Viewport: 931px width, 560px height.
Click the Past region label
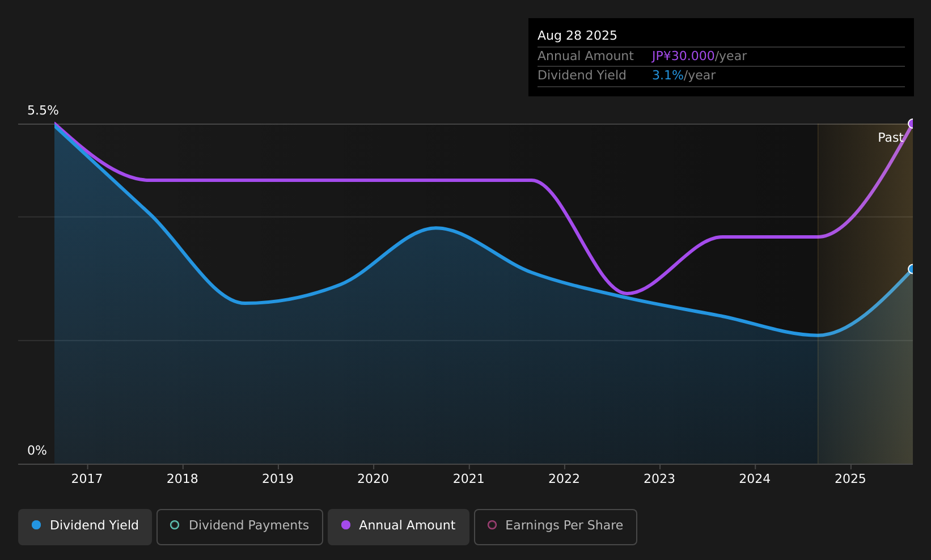click(890, 138)
